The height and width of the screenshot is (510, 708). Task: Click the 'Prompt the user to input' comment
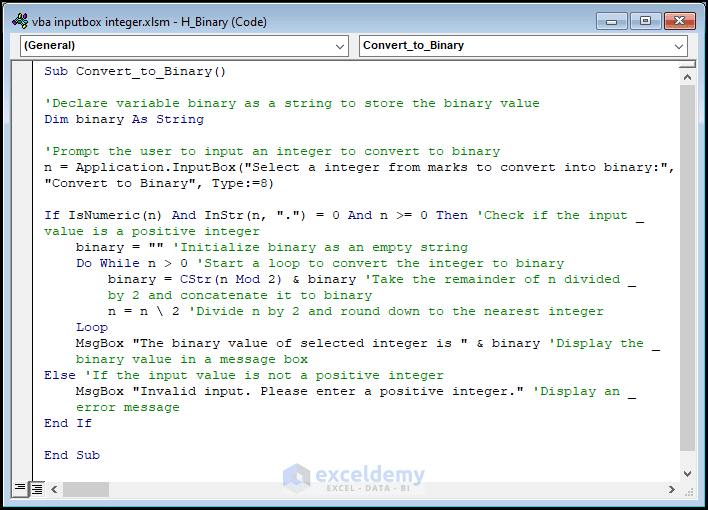272,151
